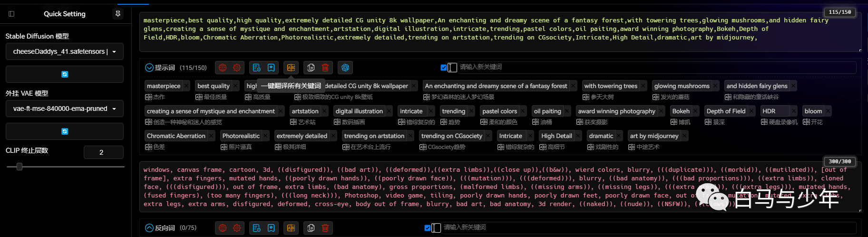868x237 pixels.
Task: Click the 梦幻森林的迷人梦幻场景 translation text
Action: pyautogui.click(x=463, y=97)
